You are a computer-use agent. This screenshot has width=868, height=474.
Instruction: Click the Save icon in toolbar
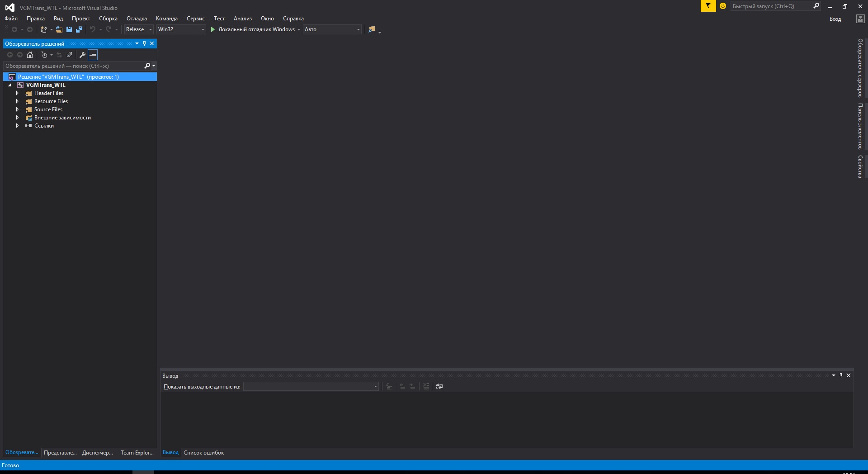[x=69, y=29]
